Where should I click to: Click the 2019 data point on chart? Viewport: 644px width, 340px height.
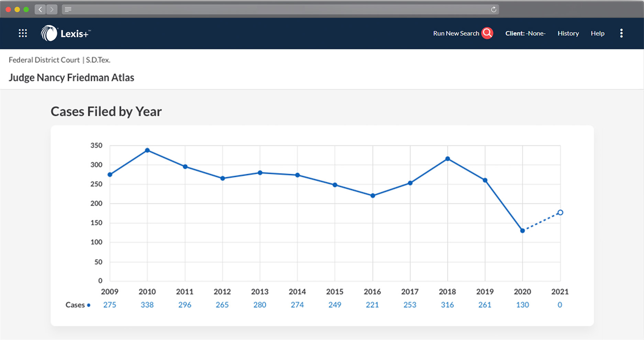[485, 180]
